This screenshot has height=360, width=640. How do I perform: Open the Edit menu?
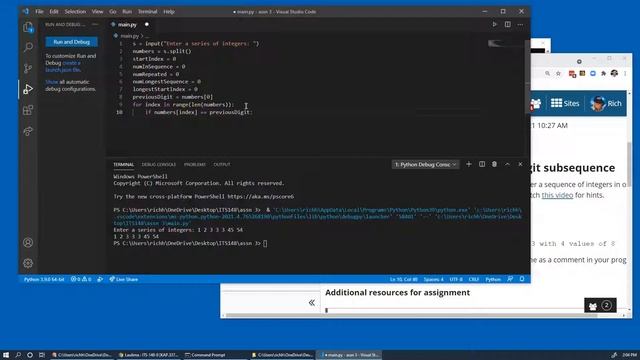[x=54, y=11]
